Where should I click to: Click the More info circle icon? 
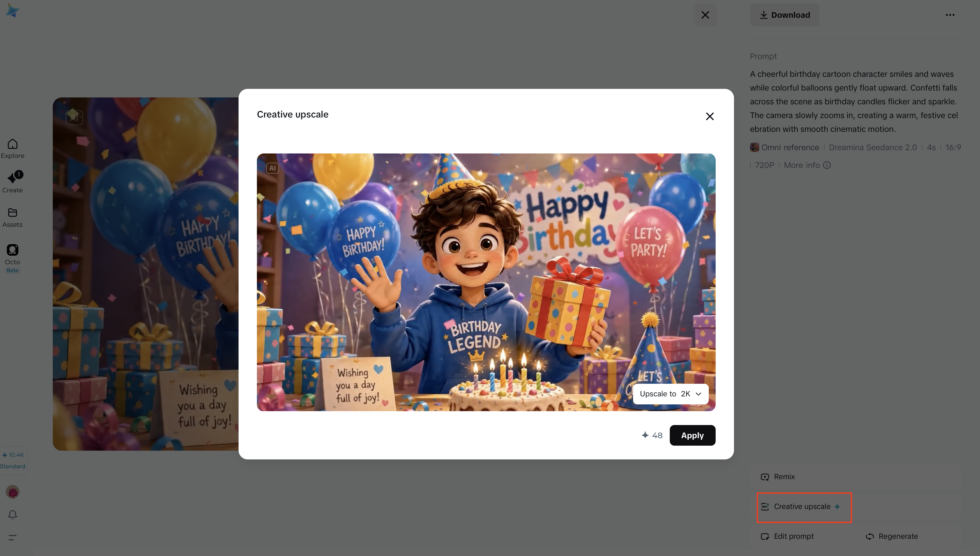(x=827, y=165)
